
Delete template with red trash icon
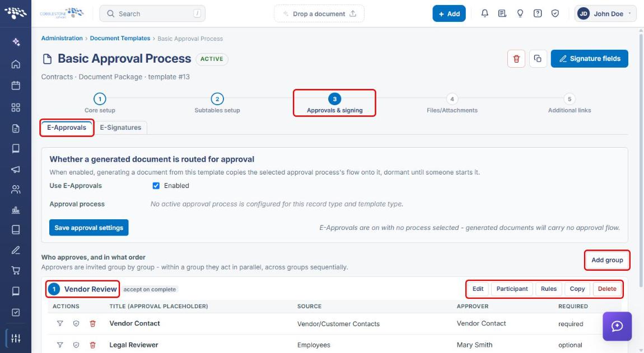click(516, 59)
